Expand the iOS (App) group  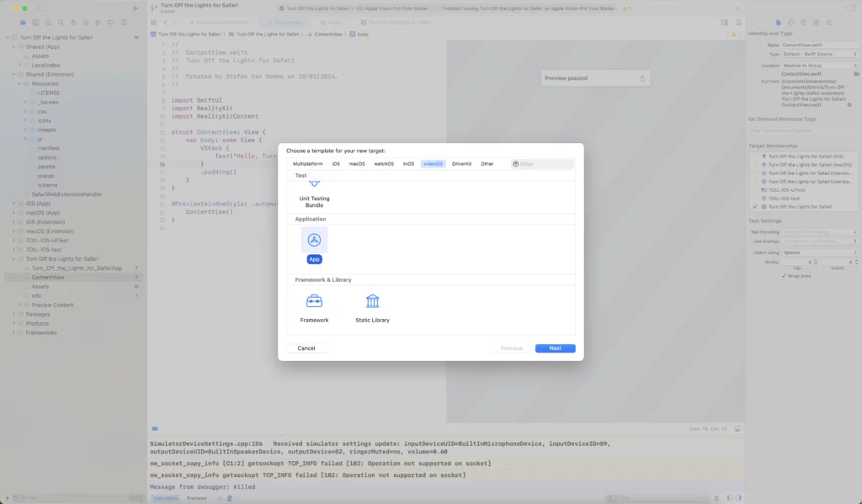pos(13,204)
